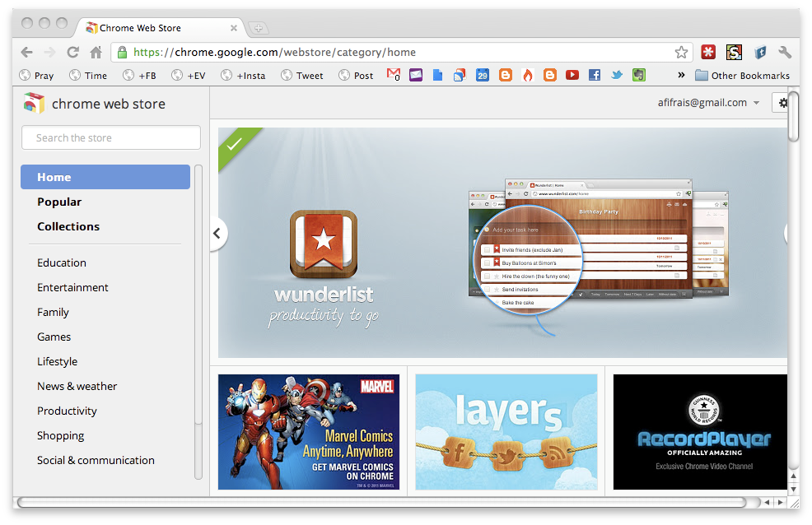Open the Gmail bookmark icon
Screen dimensions: 812x525
(x=394, y=75)
